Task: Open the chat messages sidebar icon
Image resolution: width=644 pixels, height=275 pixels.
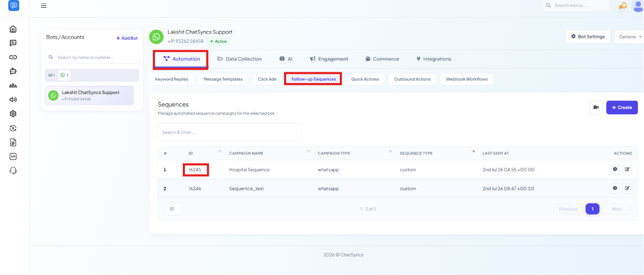Action: point(13,43)
